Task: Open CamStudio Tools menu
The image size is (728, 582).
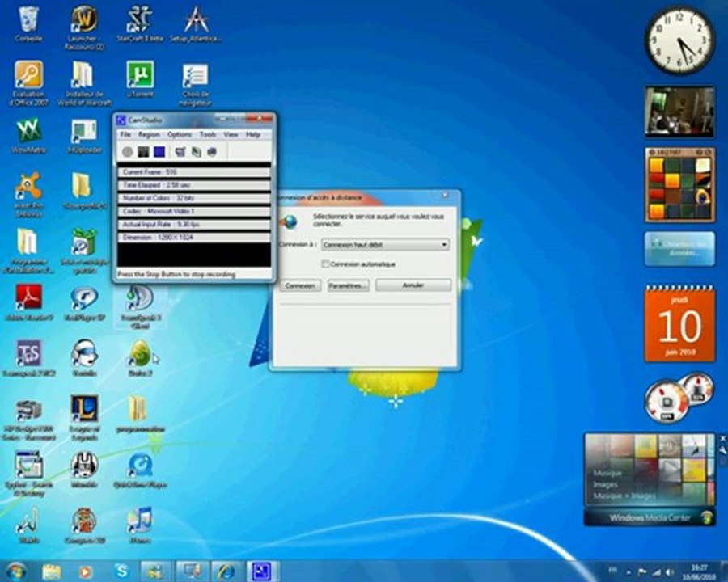Action: coord(208,135)
